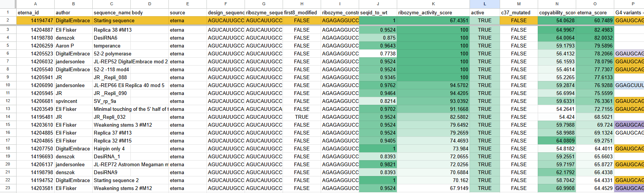Screen dimensions: 644x193
Task: Select column K header
Action: point(433,4)
